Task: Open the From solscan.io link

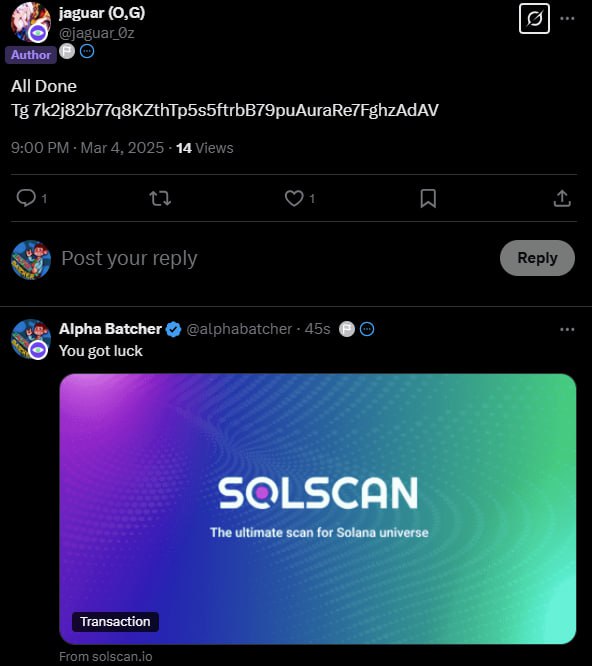Action: [106, 657]
